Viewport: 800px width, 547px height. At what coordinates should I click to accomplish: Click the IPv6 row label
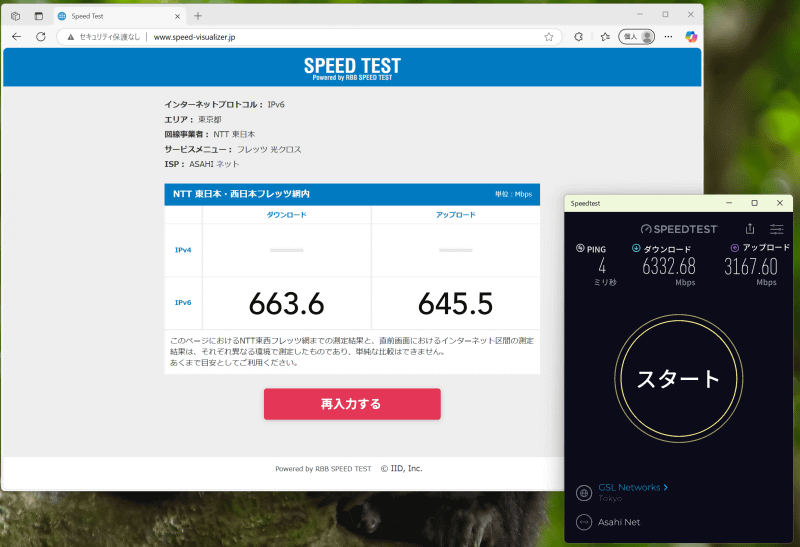(x=183, y=303)
